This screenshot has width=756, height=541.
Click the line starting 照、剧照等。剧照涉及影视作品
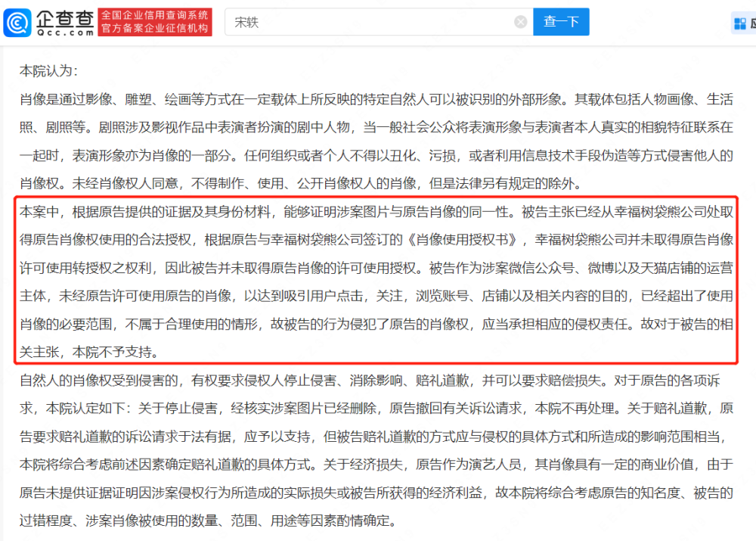click(376, 127)
